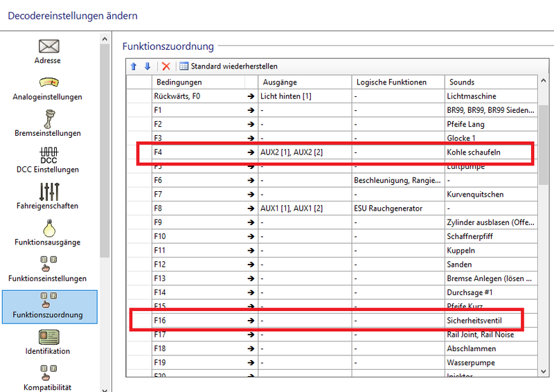
Task: Select the Schaffnerpfiff sound cell
Action: (x=491, y=236)
